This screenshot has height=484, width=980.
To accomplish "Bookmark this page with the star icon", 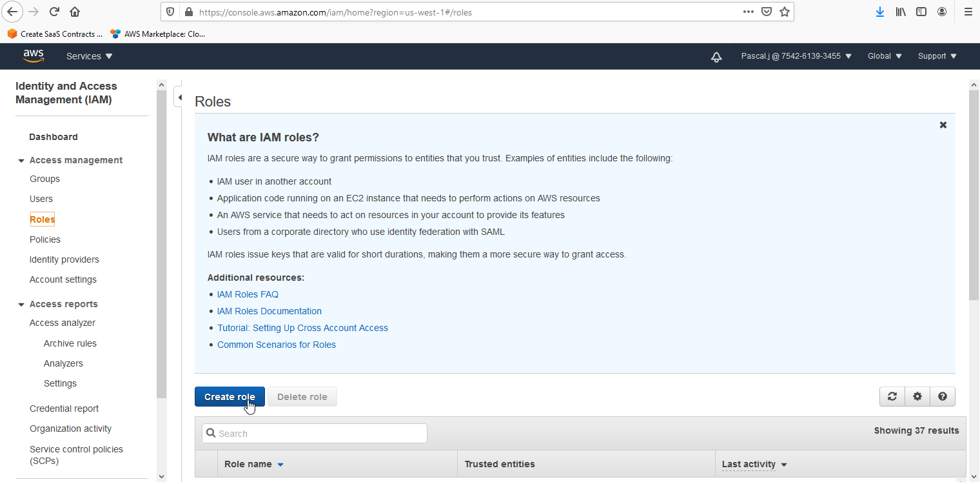I will pyautogui.click(x=785, y=12).
